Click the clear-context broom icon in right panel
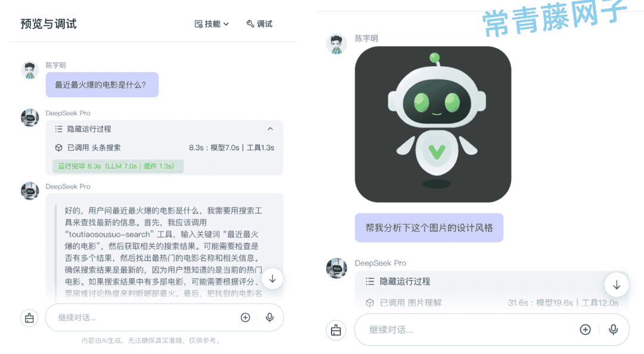Image resolution: width=644 pixels, height=354 pixels. coord(336,330)
